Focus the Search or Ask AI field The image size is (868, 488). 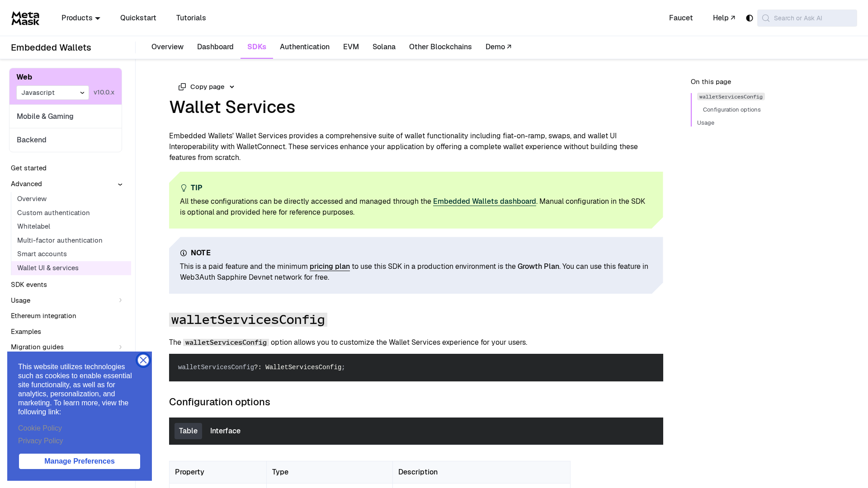coord(807,18)
